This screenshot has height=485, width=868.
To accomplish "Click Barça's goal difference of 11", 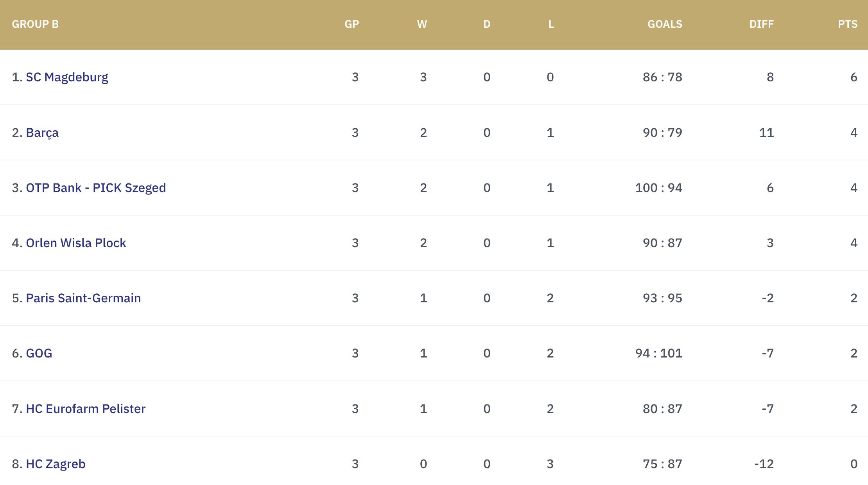I will [766, 133].
